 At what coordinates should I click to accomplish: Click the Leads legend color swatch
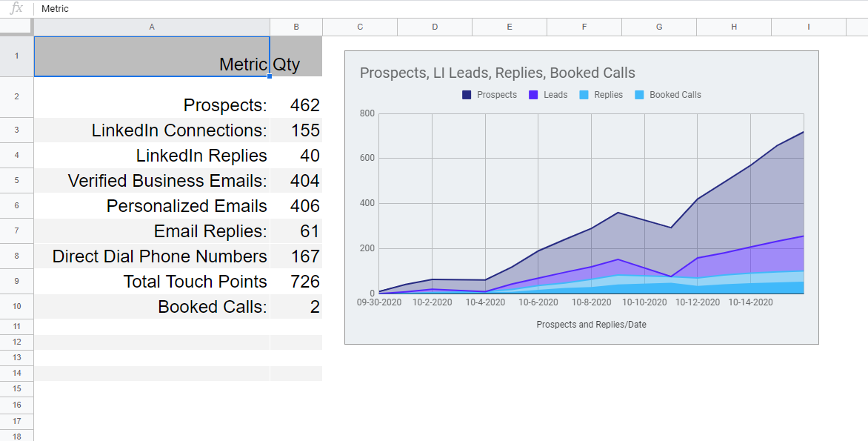click(533, 95)
